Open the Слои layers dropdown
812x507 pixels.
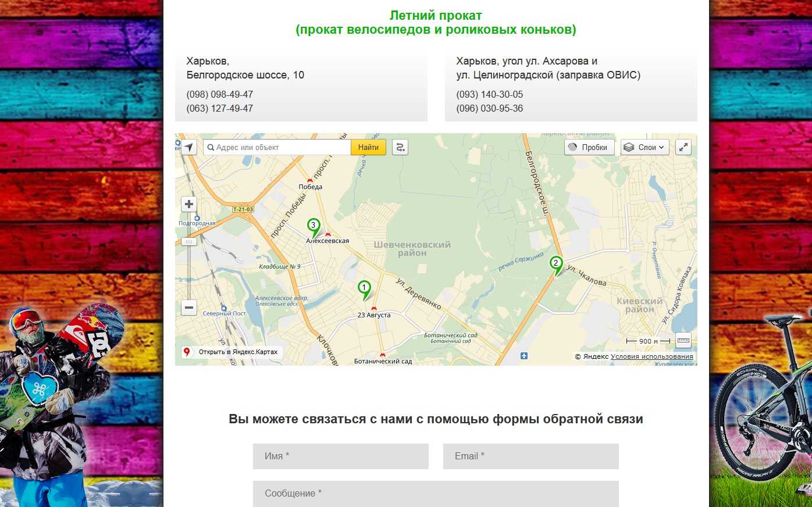(x=644, y=148)
